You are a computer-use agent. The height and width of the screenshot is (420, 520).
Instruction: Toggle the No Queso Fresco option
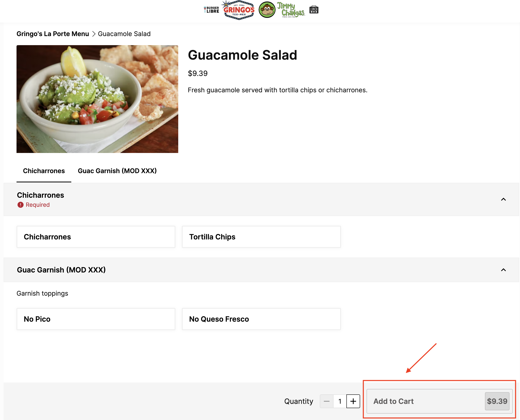[261, 319]
